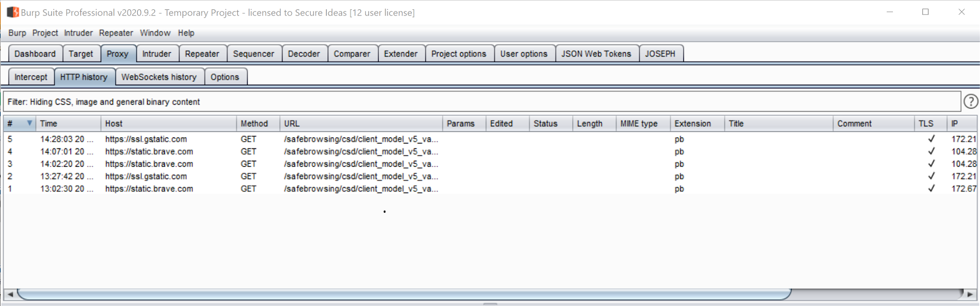Open the Project menu

tap(45, 33)
